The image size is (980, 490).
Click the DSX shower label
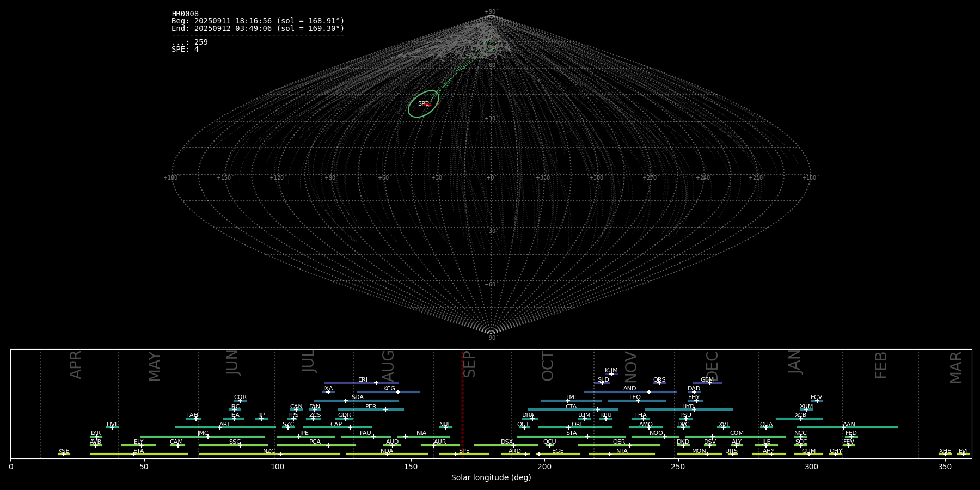pos(507,442)
